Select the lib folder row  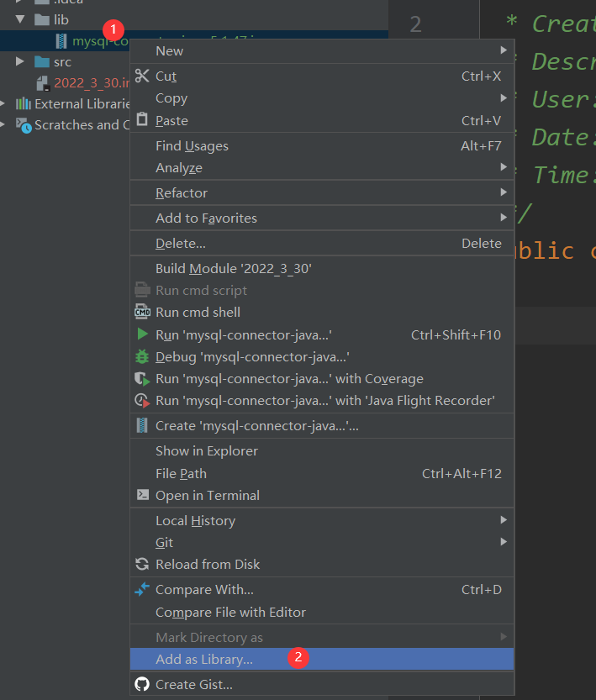click(194, 19)
